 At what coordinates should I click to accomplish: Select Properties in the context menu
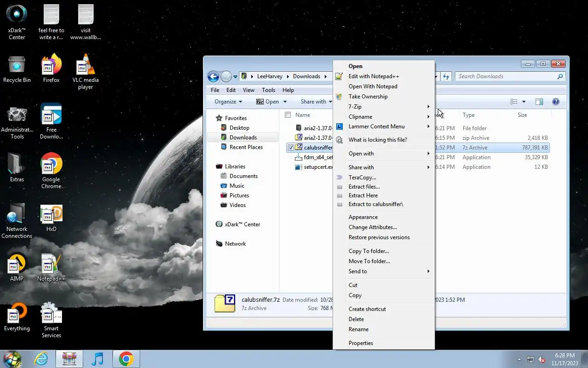384,343
